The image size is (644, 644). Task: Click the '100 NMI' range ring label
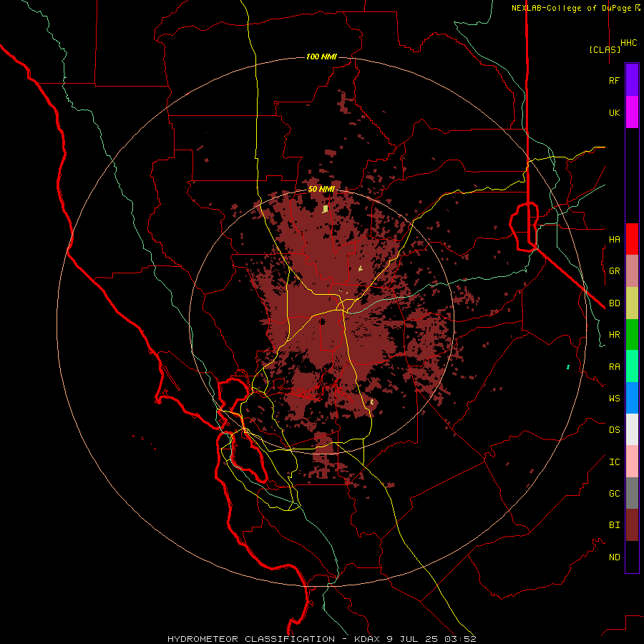point(321,57)
